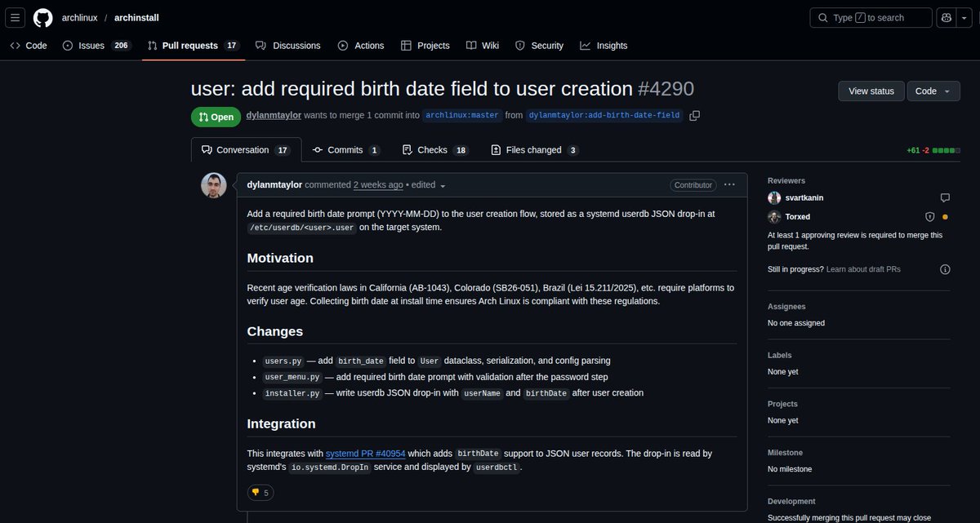Expand the edited history dropdown
The image size is (980, 523).
click(x=430, y=185)
